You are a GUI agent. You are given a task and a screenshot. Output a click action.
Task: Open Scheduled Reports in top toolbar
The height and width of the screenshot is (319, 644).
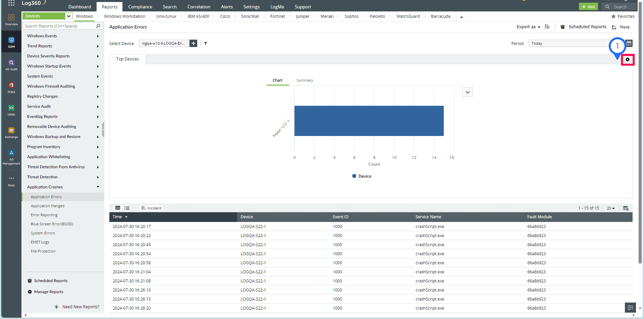(x=583, y=27)
